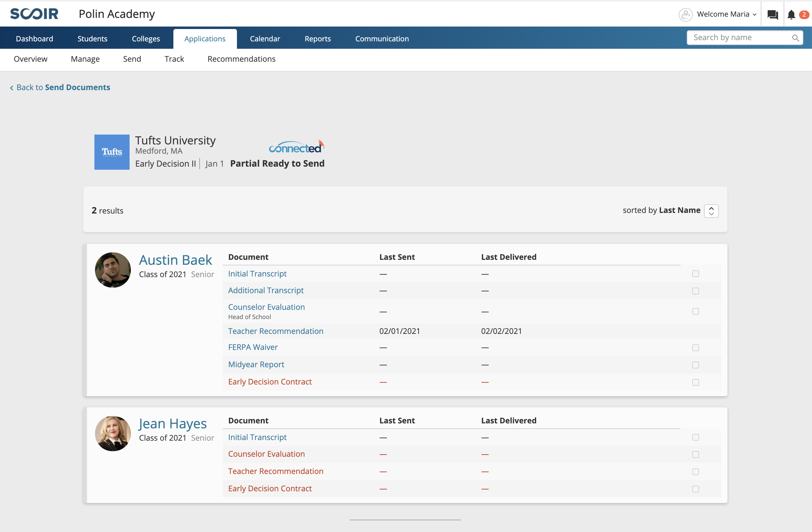Screen dimensions: 812x532
Task: Go to the Track subtab
Action: pos(174,59)
